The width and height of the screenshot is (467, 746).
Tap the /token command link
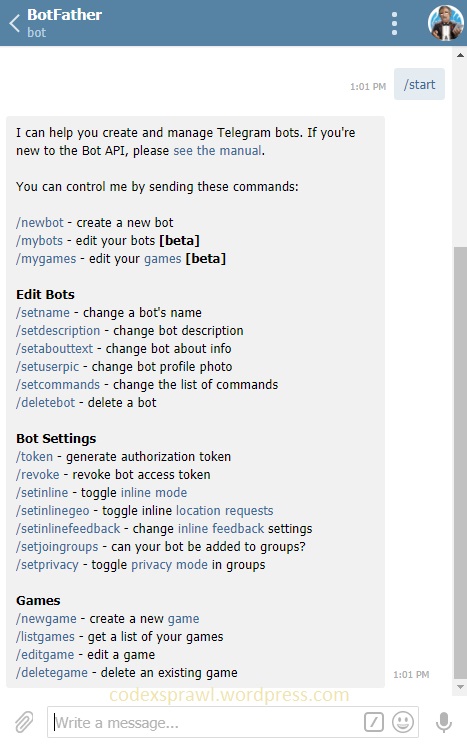35,457
